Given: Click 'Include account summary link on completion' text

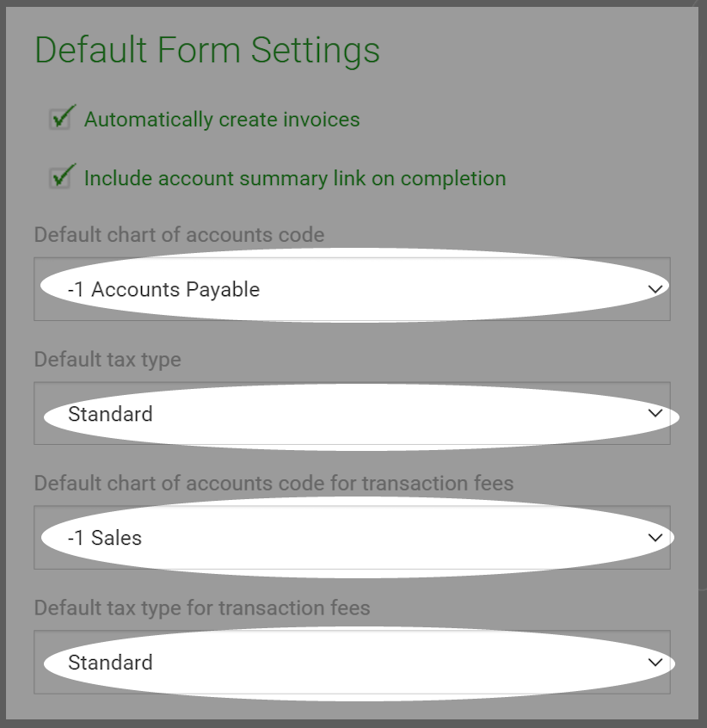Looking at the screenshot, I should (295, 178).
